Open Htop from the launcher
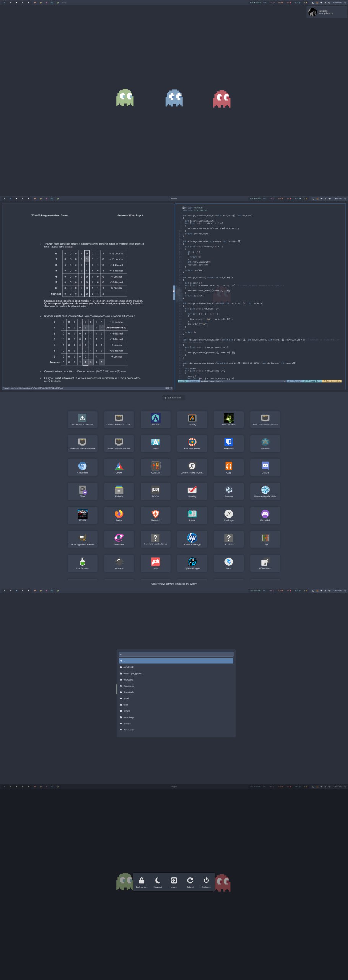The image size is (348, 980). (x=265, y=539)
